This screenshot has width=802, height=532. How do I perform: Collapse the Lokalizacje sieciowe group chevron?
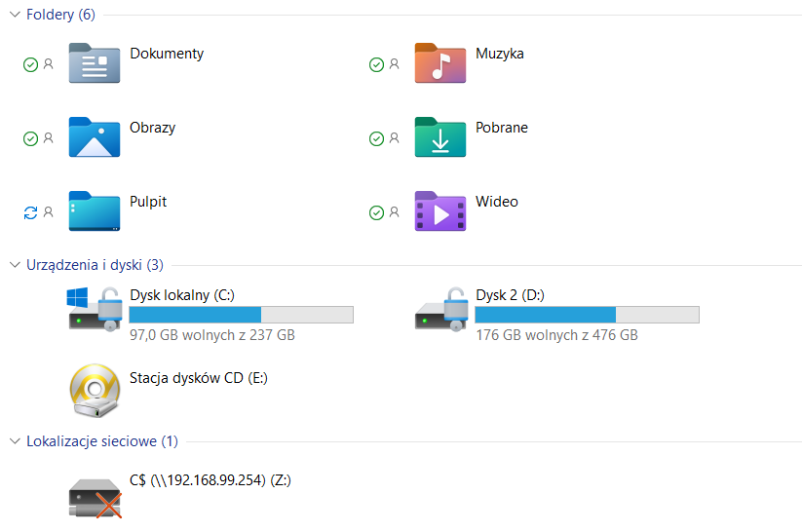tap(15, 441)
